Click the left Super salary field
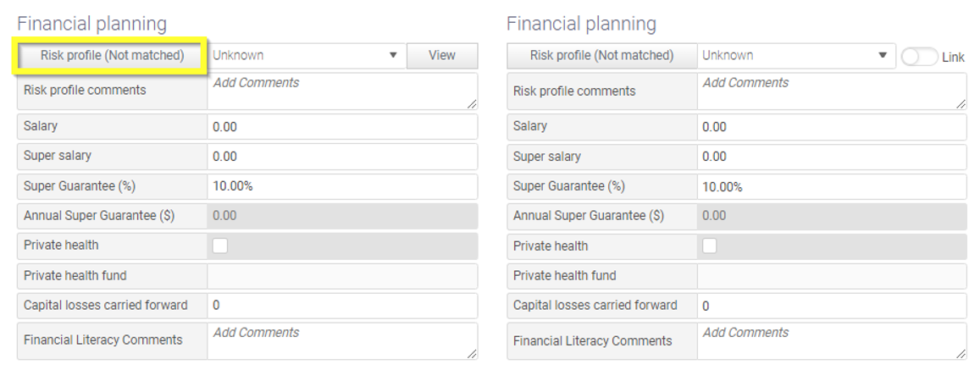 (x=342, y=157)
